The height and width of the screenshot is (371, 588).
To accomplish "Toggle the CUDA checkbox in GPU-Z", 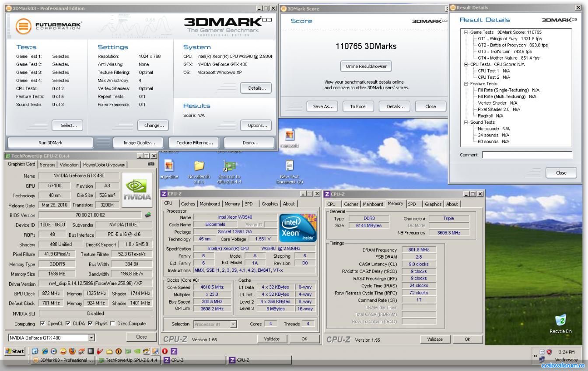I will click(x=68, y=324).
